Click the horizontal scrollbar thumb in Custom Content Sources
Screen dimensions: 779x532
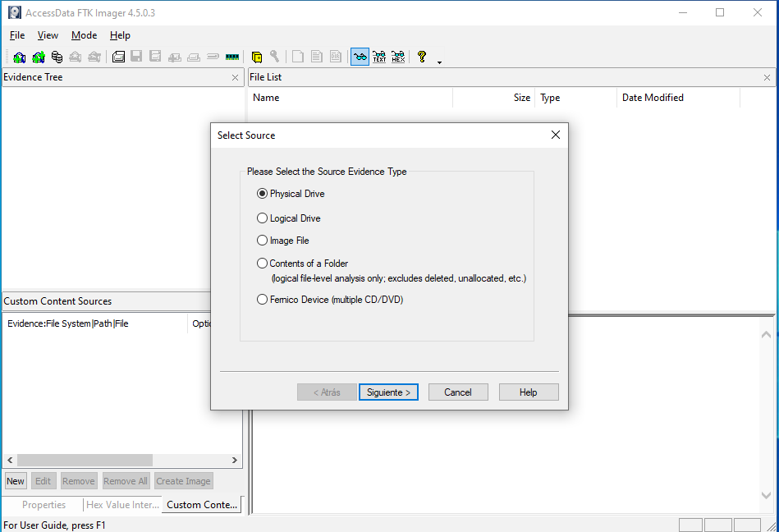click(85, 460)
